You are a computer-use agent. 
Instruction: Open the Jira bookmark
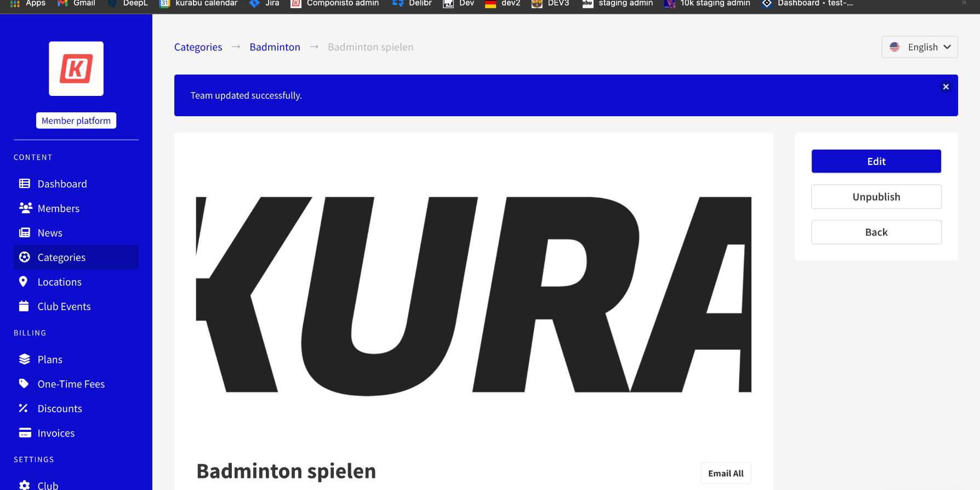pos(265,3)
